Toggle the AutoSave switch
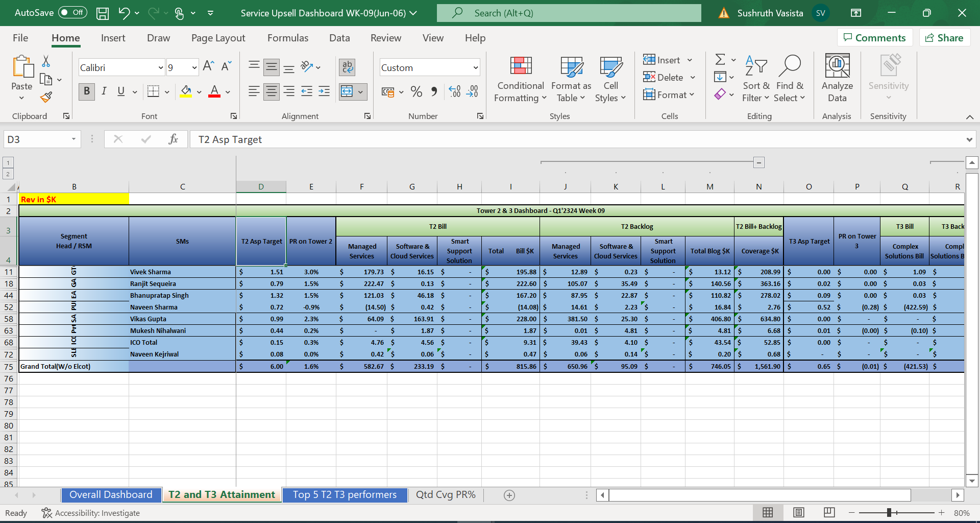This screenshot has height=523, width=980. pos(72,13)
